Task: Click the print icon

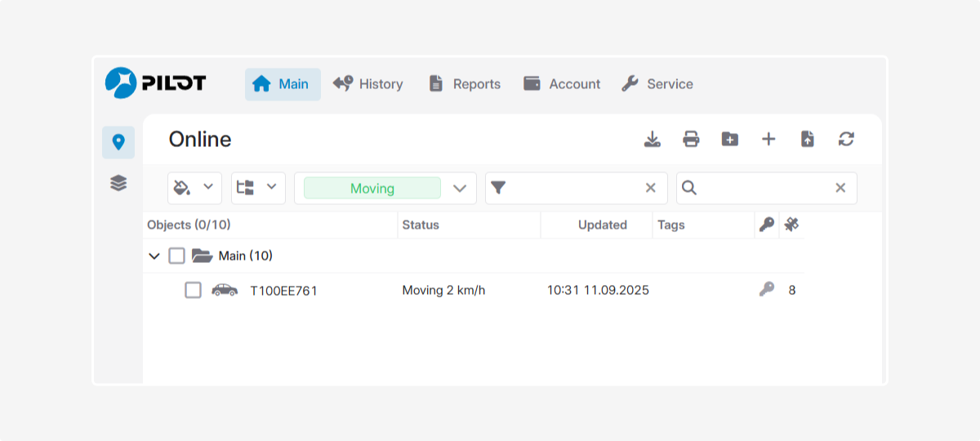Action: (691, 140)
